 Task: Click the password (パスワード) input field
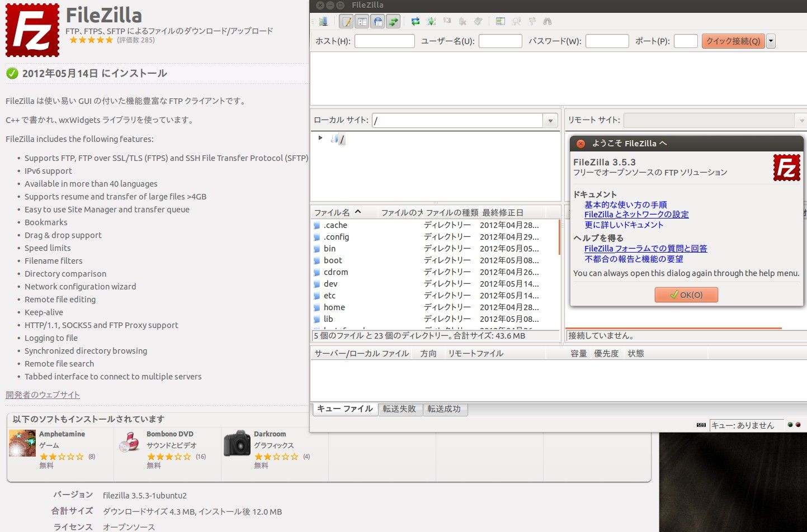(x=607, y=41)
